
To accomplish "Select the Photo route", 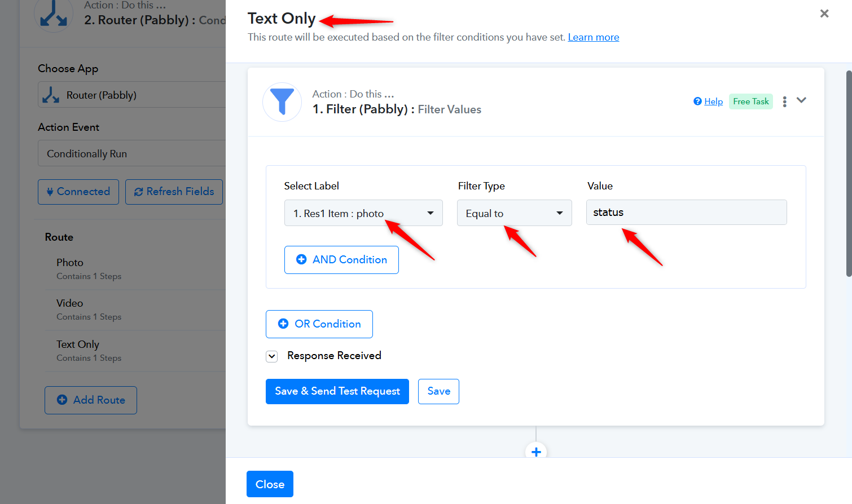I will (x=70, y=263).
